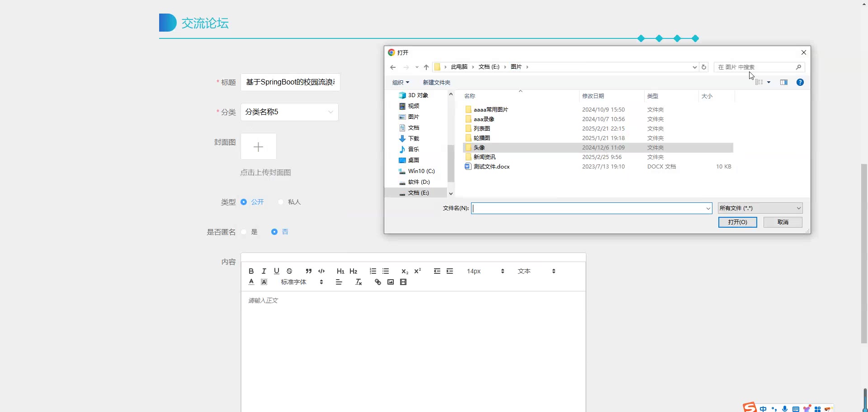Click the strikethrough icon in editor
The height and width of the screenshot is (412, 868).
pos(289,271)
